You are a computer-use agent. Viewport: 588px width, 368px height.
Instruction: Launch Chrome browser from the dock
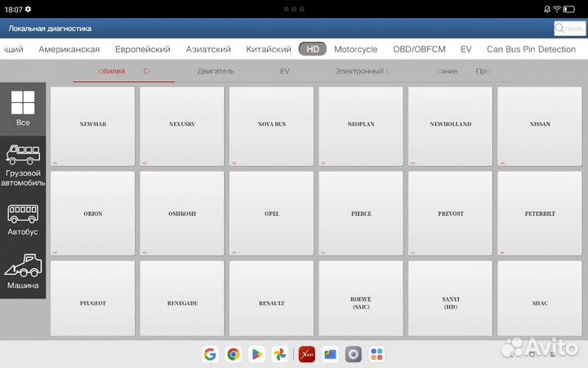[x=234, y=354]
